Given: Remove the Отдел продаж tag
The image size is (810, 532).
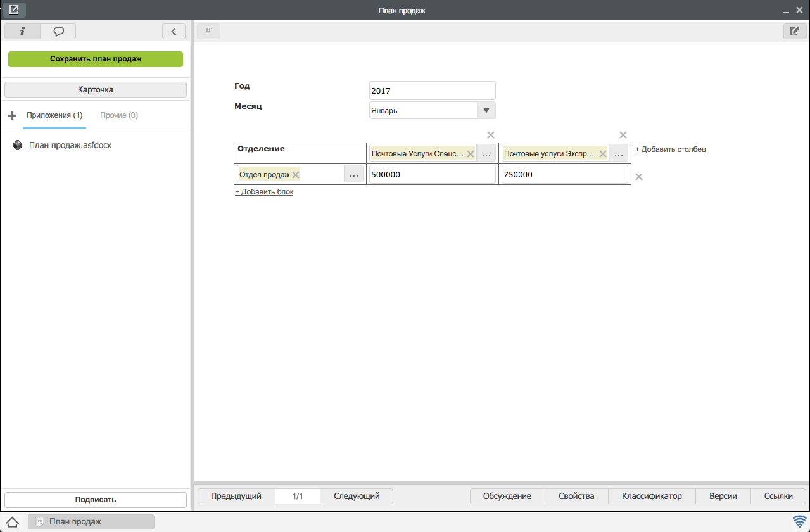Looking at the screenshot, I should coord(295,175).
